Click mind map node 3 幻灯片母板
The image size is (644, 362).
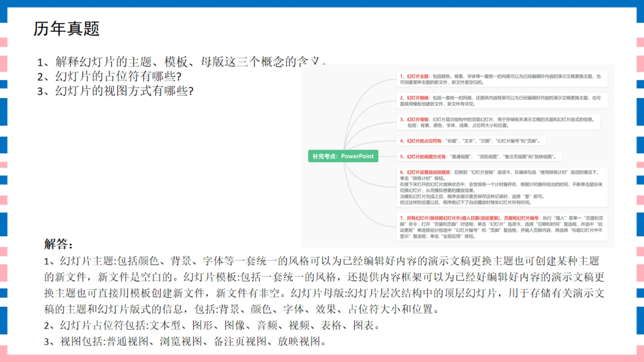pos(498,122)
